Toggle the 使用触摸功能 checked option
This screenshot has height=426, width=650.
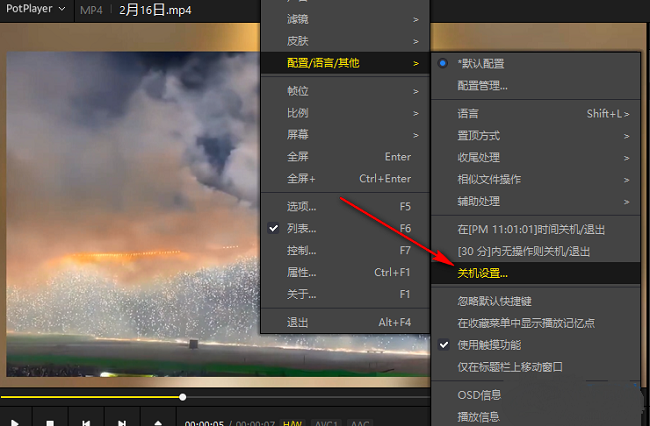(488, 345)
